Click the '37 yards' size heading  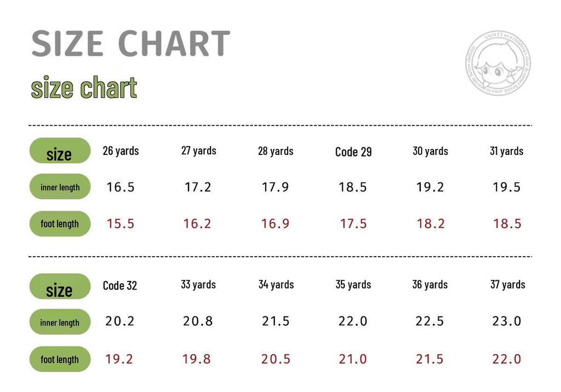click(508, 285)
